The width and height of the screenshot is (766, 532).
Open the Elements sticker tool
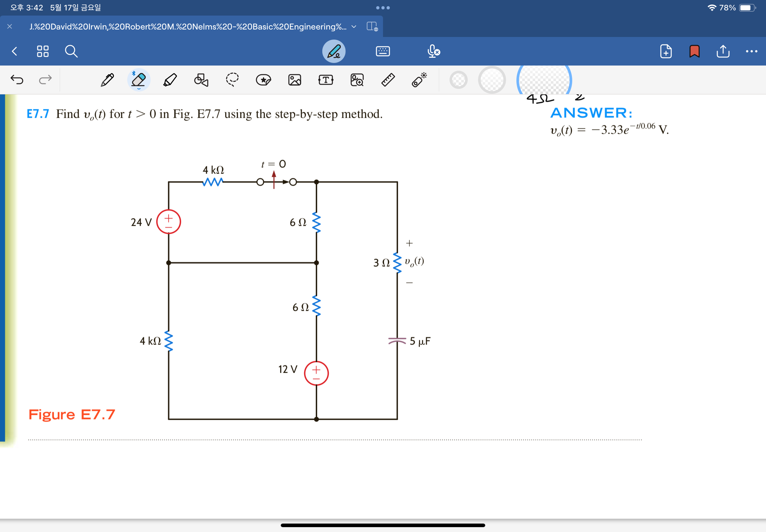click(264, 80)
